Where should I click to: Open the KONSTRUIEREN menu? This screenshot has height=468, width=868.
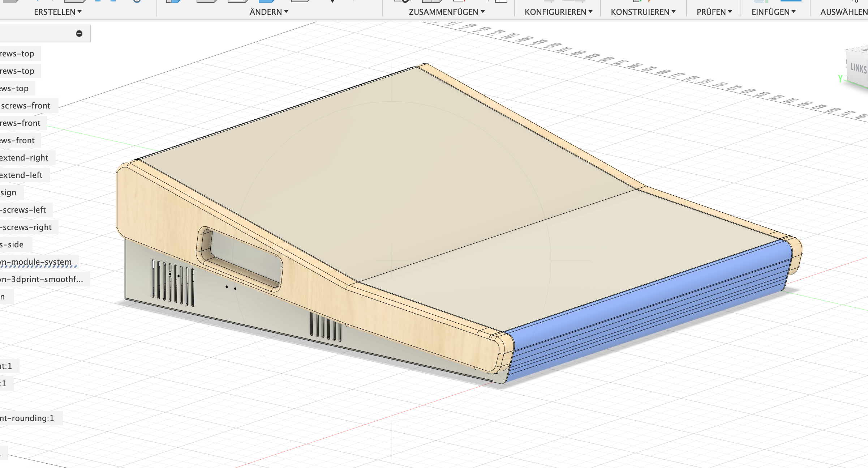(643, 12)
